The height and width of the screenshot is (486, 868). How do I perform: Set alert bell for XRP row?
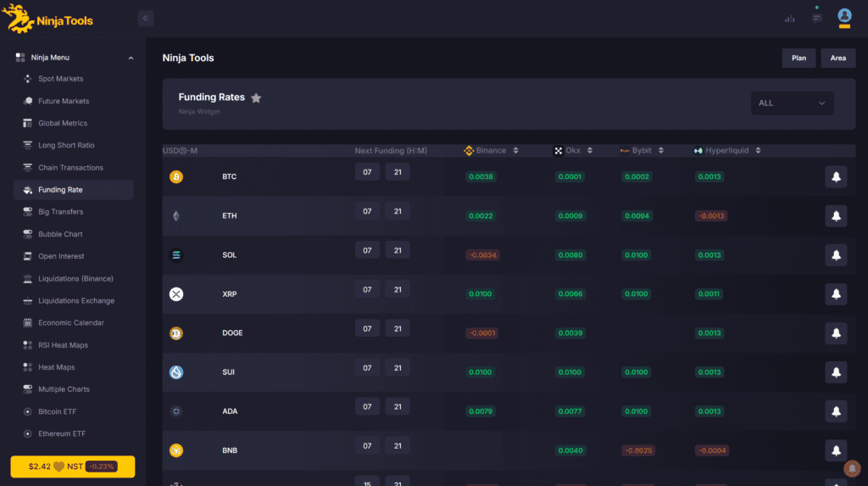pyautogui.click(x=836, y=294)
